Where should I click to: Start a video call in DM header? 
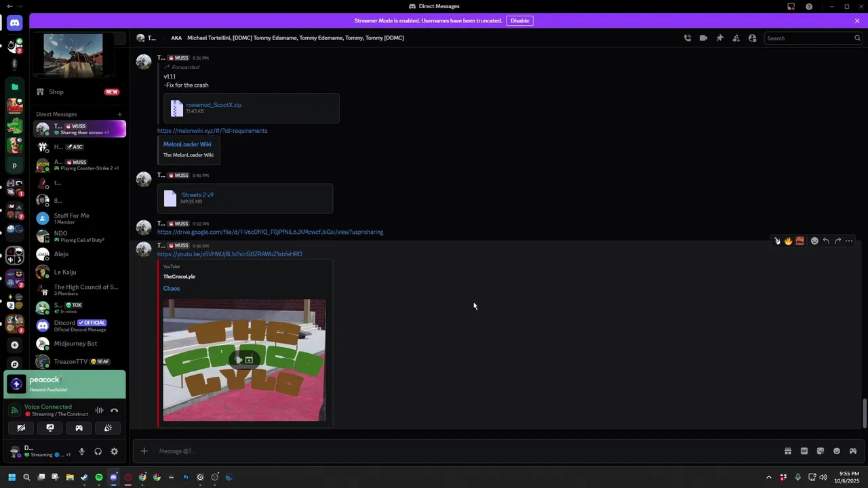(703, 38)
